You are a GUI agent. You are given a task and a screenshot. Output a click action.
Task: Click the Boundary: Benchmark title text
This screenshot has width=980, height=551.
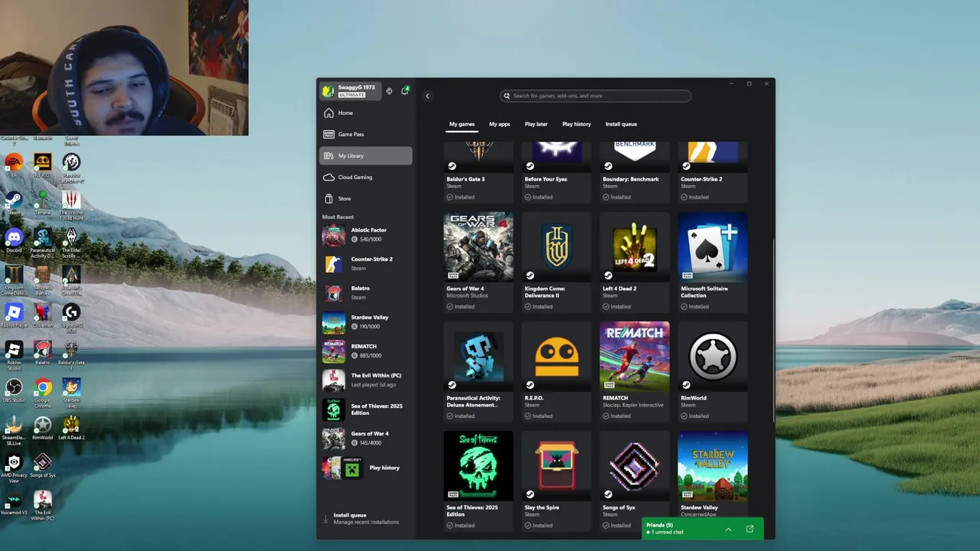click(x=631, y=179)
